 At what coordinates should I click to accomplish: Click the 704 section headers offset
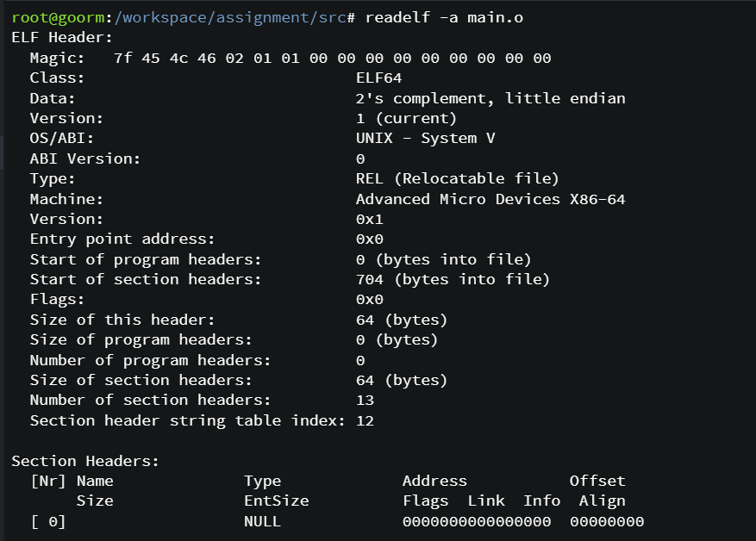369,279
